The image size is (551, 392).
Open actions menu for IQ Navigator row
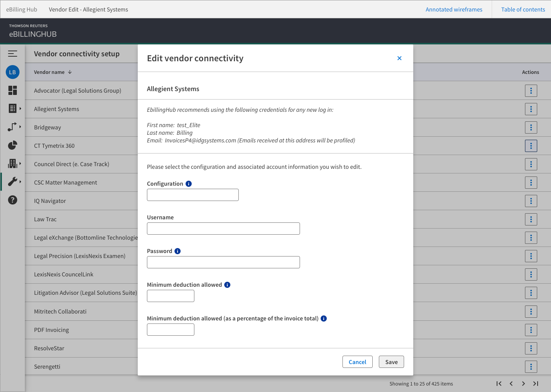tap(531, 201)
